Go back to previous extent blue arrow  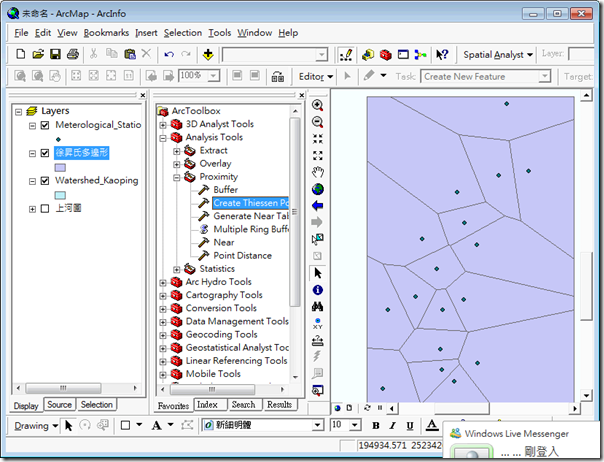point(317,206)
